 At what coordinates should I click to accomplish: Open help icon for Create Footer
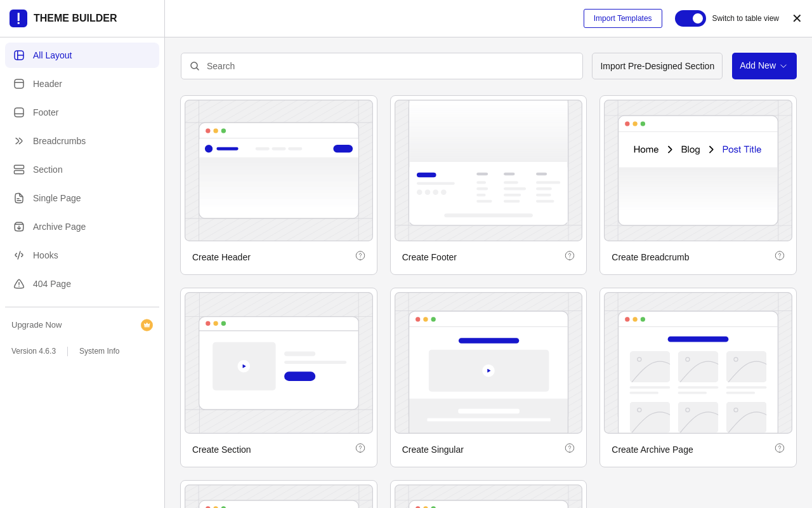(570, 255)
